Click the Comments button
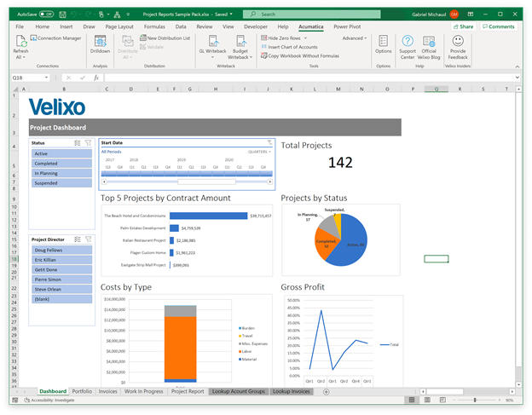532x415 pixels. click(x=499, y=26)
